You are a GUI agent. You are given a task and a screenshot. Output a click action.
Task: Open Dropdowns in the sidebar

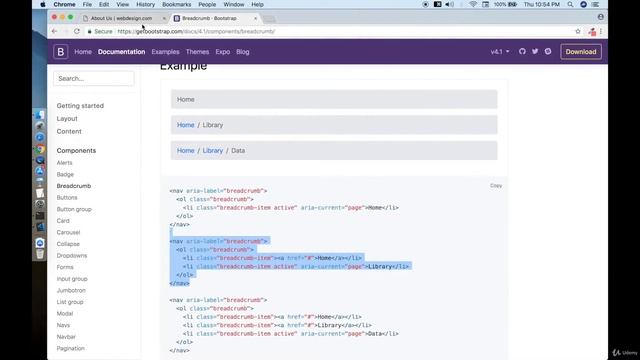(72, 256)
